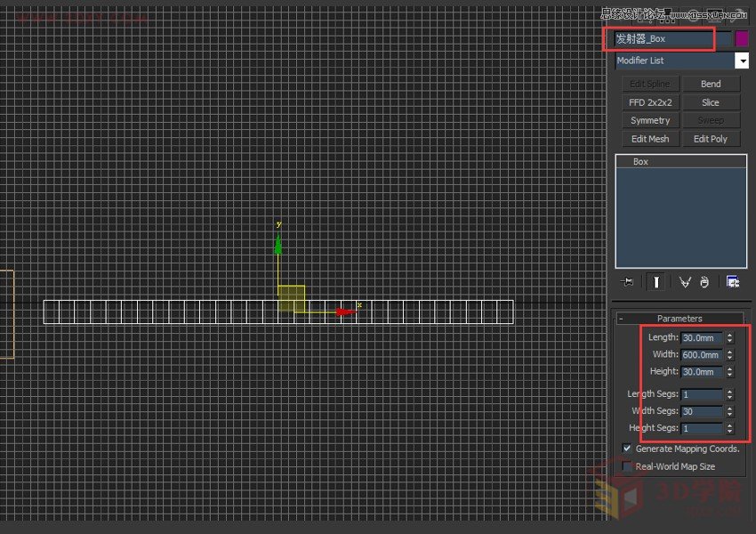Open the Modifier List dropdown

click(x=741, y=61)
